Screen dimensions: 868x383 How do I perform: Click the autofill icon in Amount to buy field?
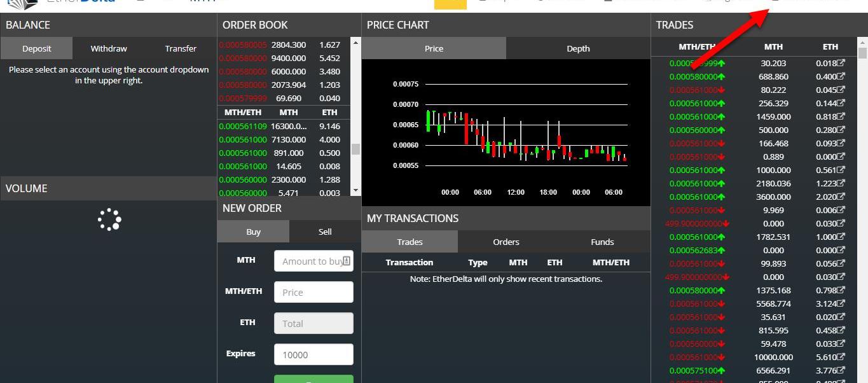tap(347, 261)
